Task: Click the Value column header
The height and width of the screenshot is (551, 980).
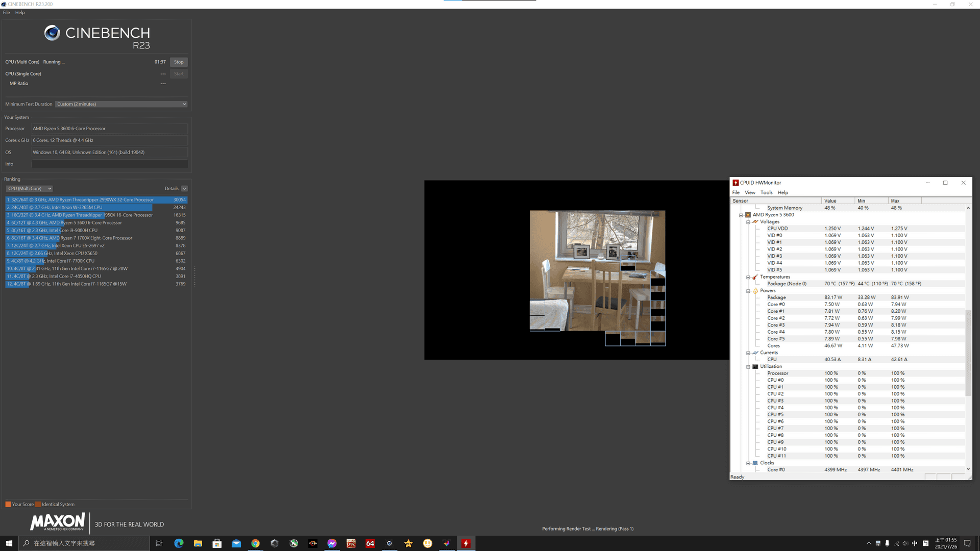Action: pos(838,201)
